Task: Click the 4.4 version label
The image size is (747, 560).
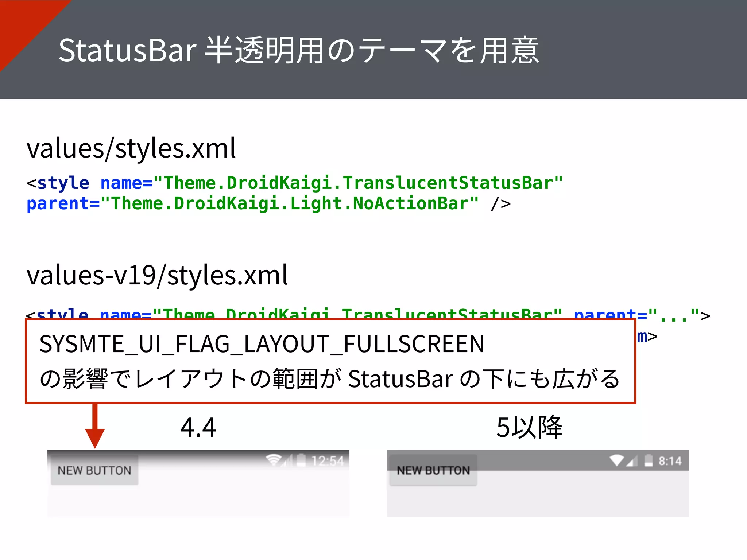Action: click(x=198, y=427)
